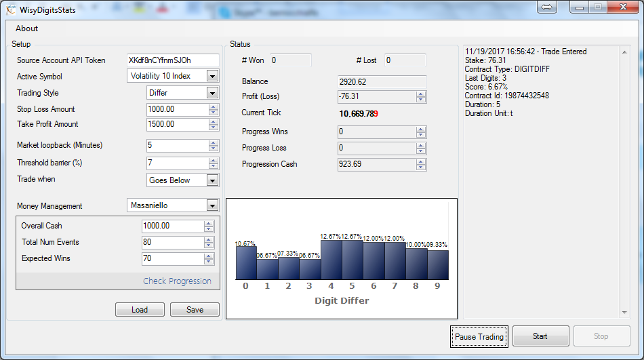644x360 pixels.
Task: Click the 'Contract Type: DIGITDIFF' log line
Action: tap(507, 69)
